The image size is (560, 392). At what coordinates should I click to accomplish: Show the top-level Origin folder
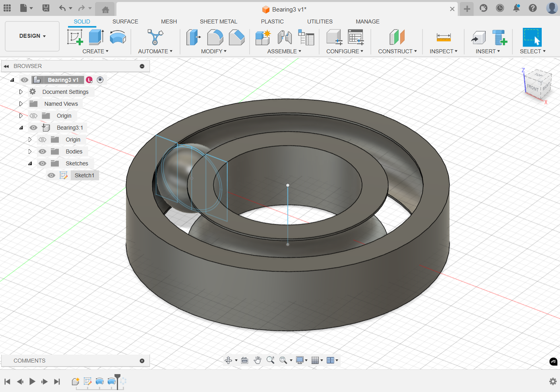[33, 116]
